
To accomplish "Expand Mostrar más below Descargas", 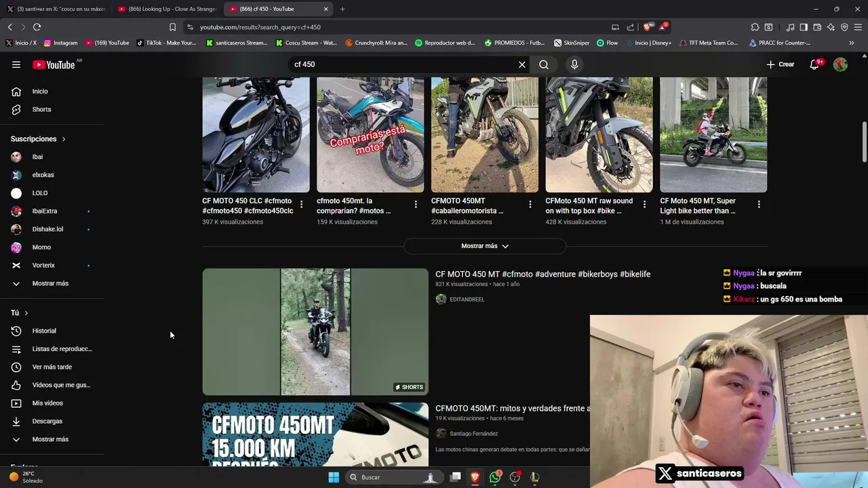I will [52, 439].
